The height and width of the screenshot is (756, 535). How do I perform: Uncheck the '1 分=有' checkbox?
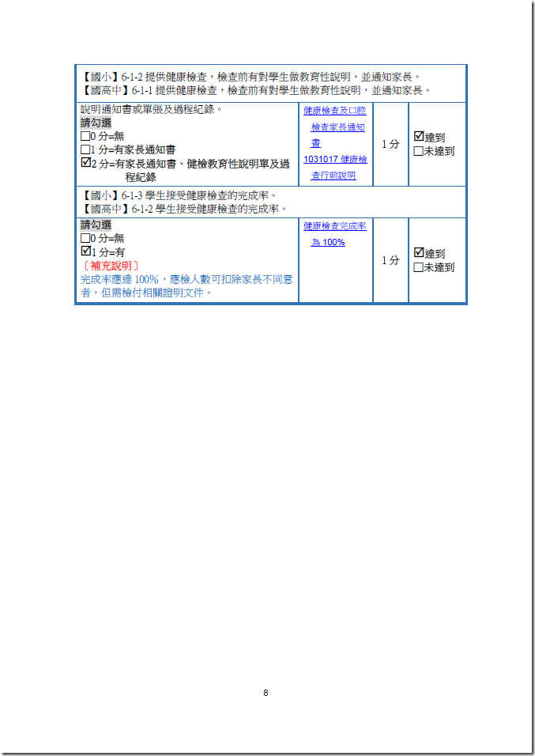tap(85, 251)
